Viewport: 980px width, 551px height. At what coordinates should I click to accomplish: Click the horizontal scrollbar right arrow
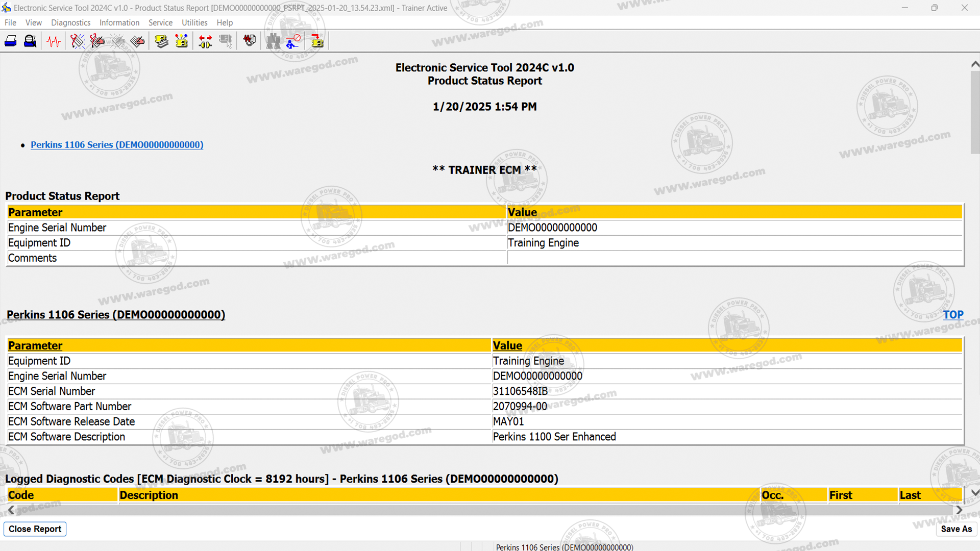(959, 510)
